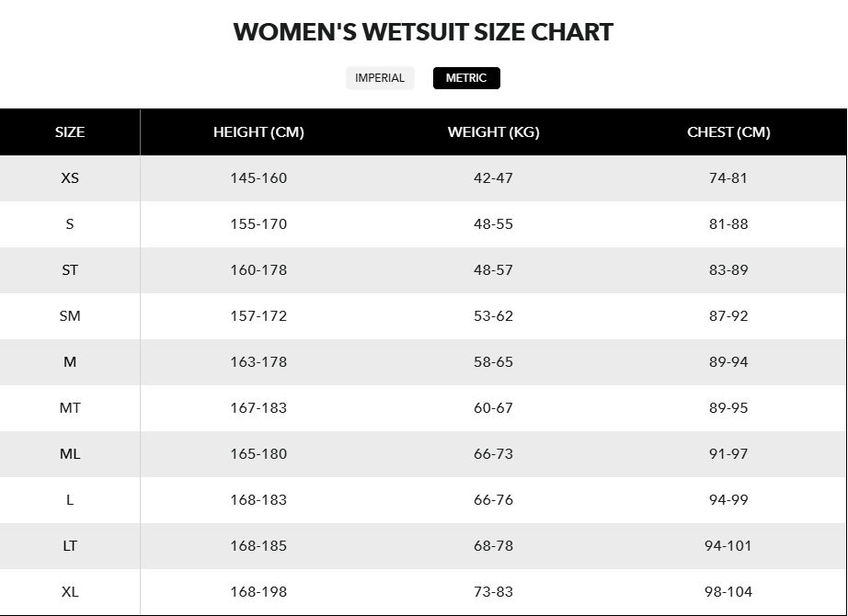Select the L size label
Viewport: 848px width, 616px height.
69,499
